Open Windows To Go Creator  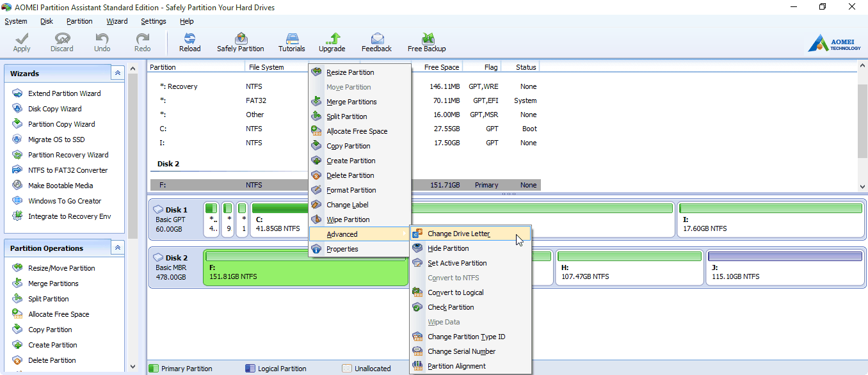click(65, 201)
